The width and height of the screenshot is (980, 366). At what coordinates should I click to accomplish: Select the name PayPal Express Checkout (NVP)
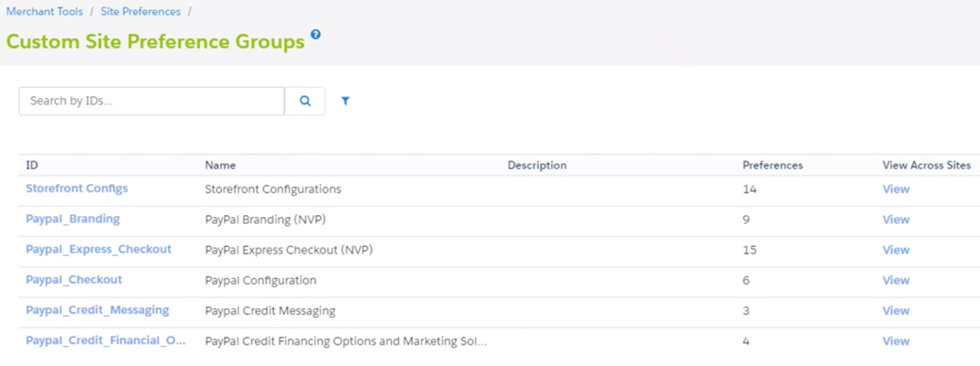click(x=289, y=250)
